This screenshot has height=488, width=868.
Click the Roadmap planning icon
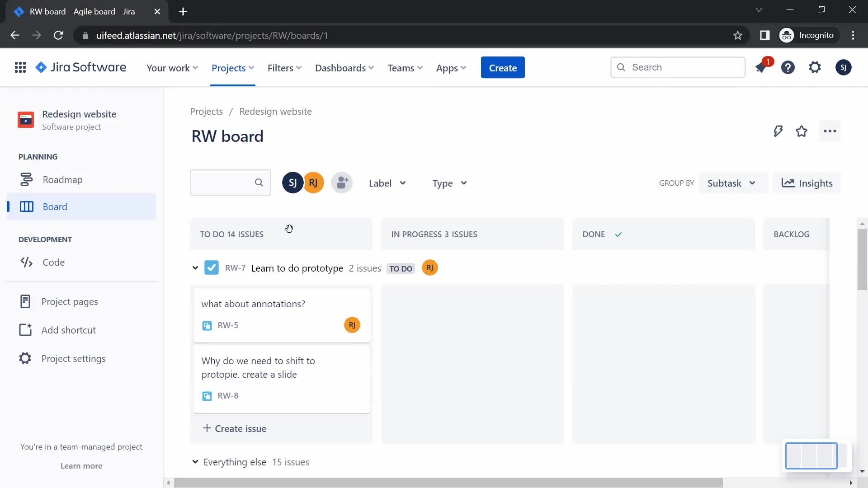tap(26, 179)
